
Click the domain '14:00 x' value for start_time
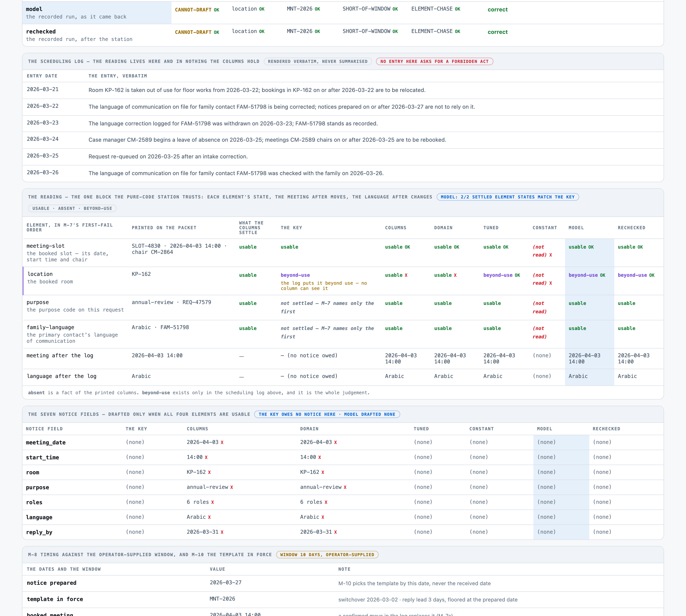(x=310, y=457)
